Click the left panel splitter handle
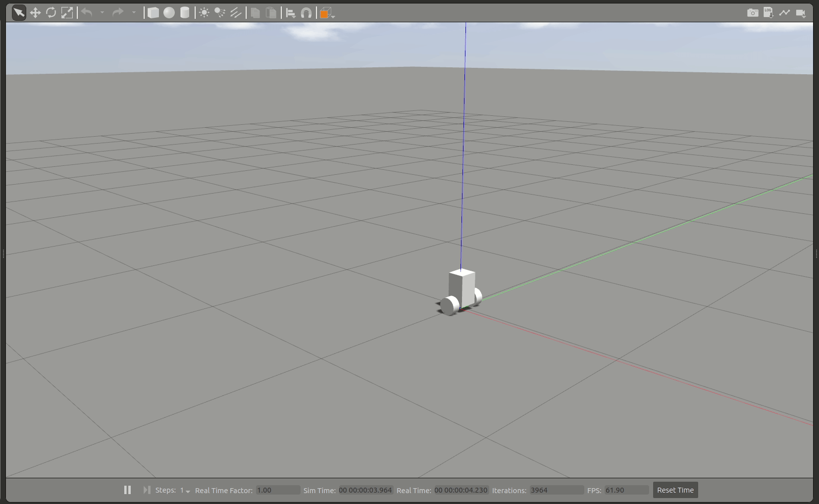The width and height of the screenshot is (819, 504). [3, 254]
